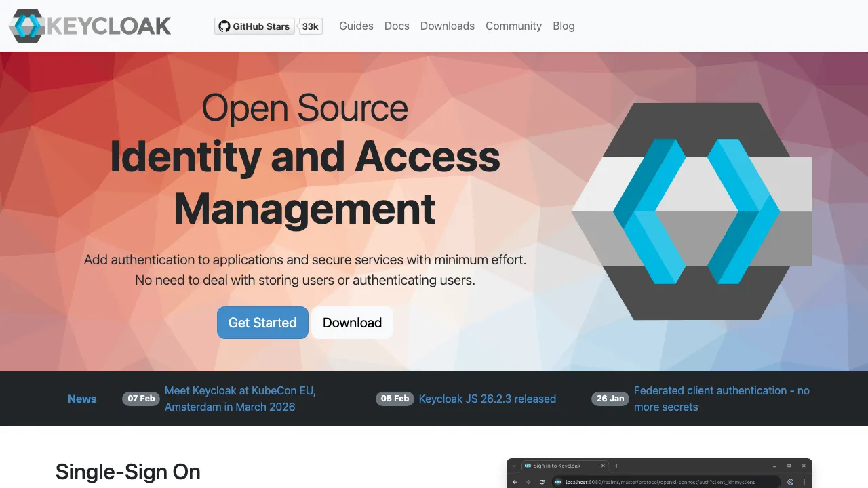
Task: Open the Downloads navigation link
Action: click(447, 26)
